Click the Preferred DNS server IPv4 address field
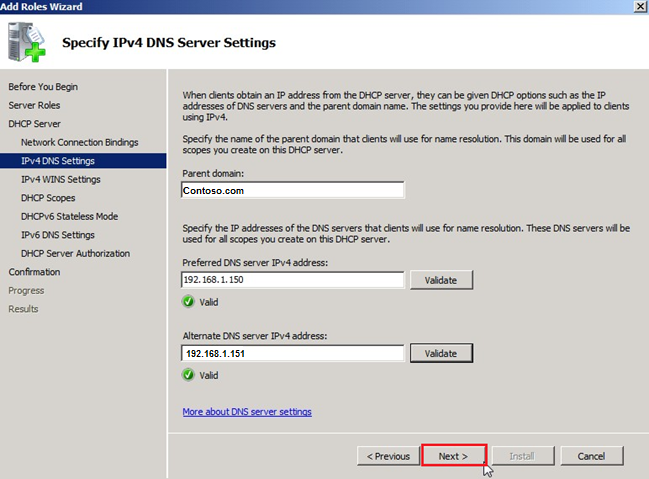This screenshot has height=479, width=649. click(293, 280)
